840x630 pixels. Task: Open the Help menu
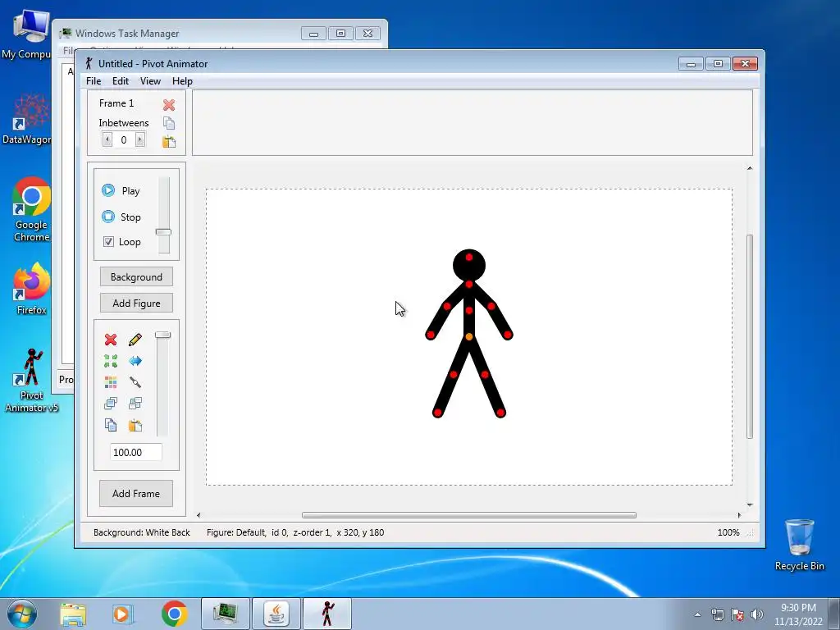pos(182,81)
